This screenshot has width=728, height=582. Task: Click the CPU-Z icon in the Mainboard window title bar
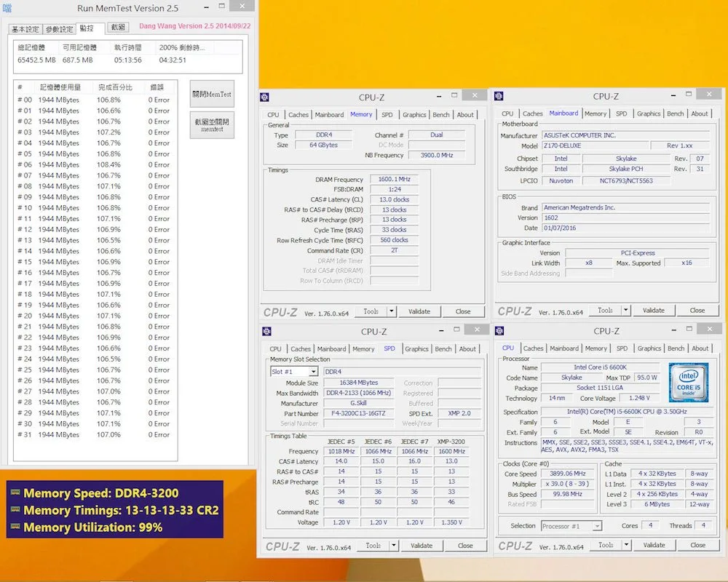pyautogui.click(x=499, y=96)
